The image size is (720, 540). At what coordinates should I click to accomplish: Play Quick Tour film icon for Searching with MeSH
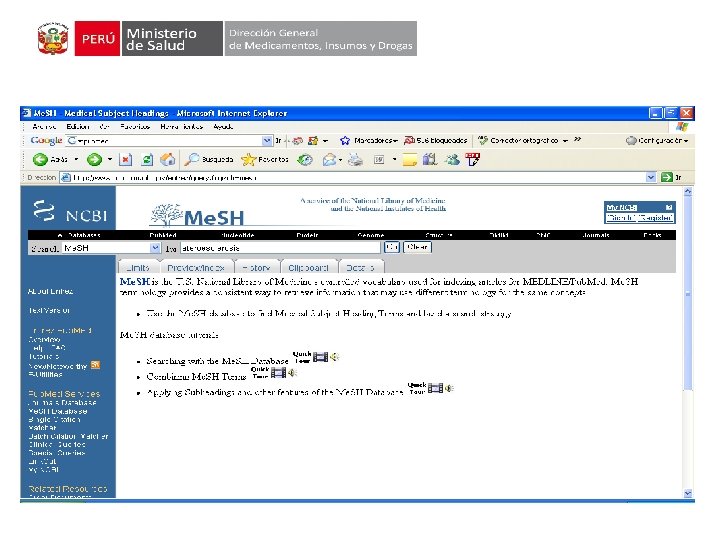click(321, 357)
